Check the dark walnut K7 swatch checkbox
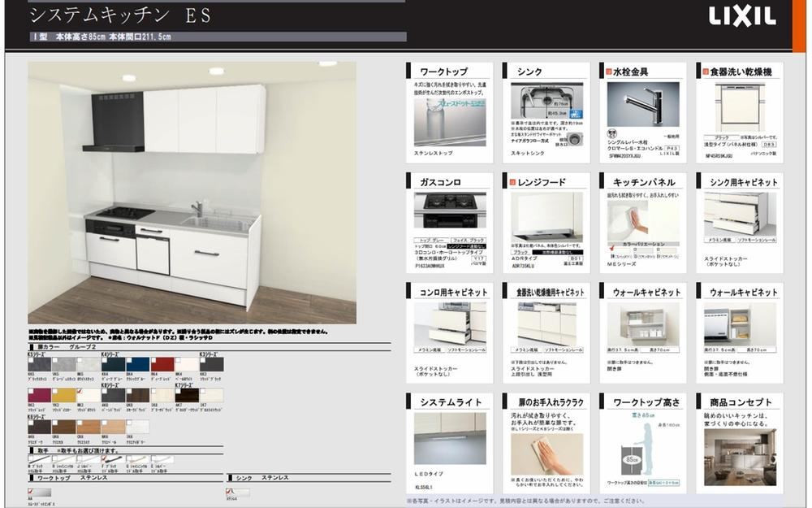This screenshot has width=812, height=508. [178, 392]
